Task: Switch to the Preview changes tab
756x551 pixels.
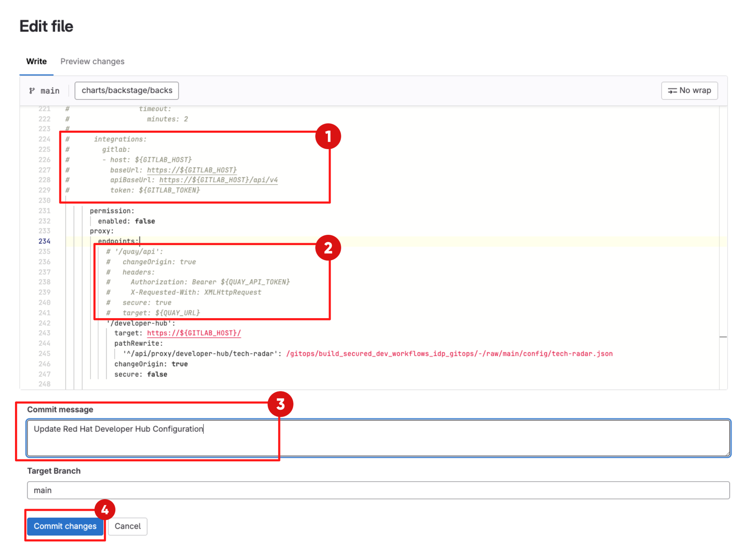Action: (92, 61)
